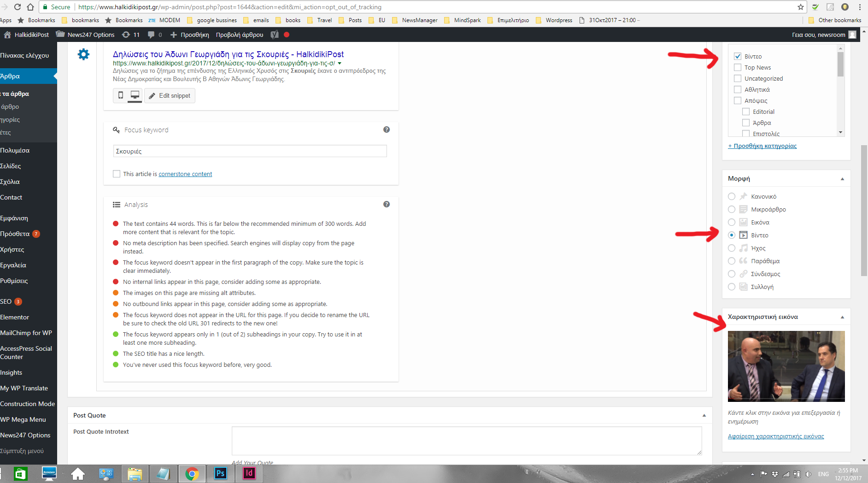The width and height of the screenshot is (868, 483).
Task: Click the Edit snippet button
Action: click(170, 95)
